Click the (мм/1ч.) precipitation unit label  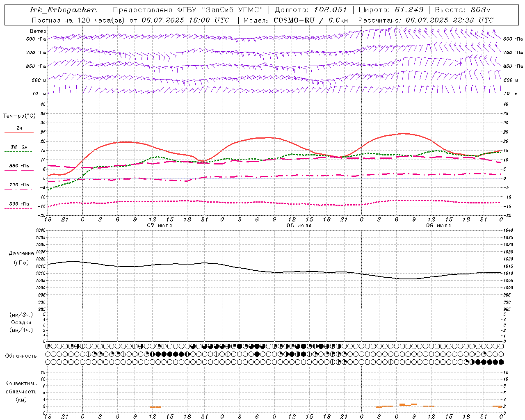click(x=21, y=330)
